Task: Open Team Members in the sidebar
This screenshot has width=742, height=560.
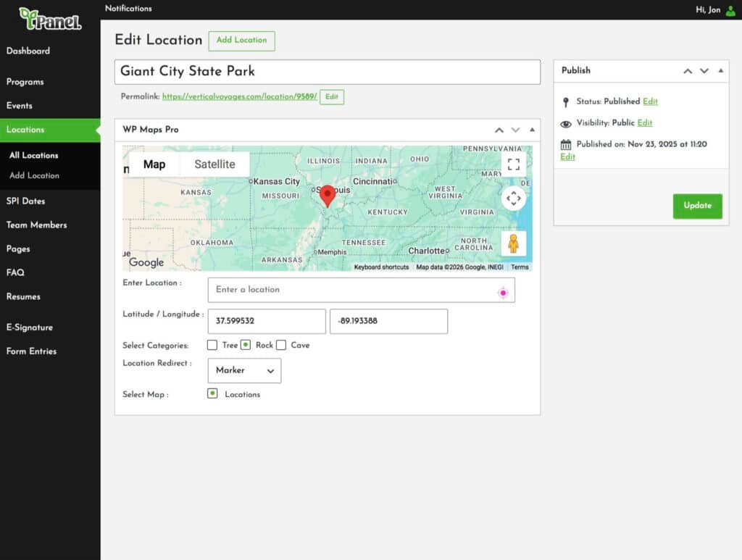Action: [36, 225]
